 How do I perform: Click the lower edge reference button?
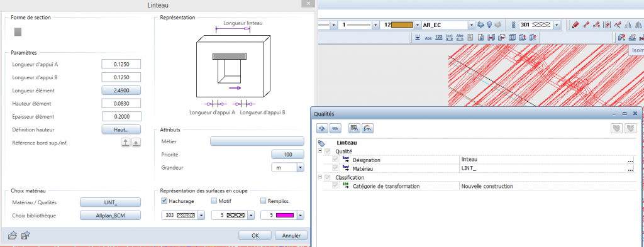click(x=136, y=143)
